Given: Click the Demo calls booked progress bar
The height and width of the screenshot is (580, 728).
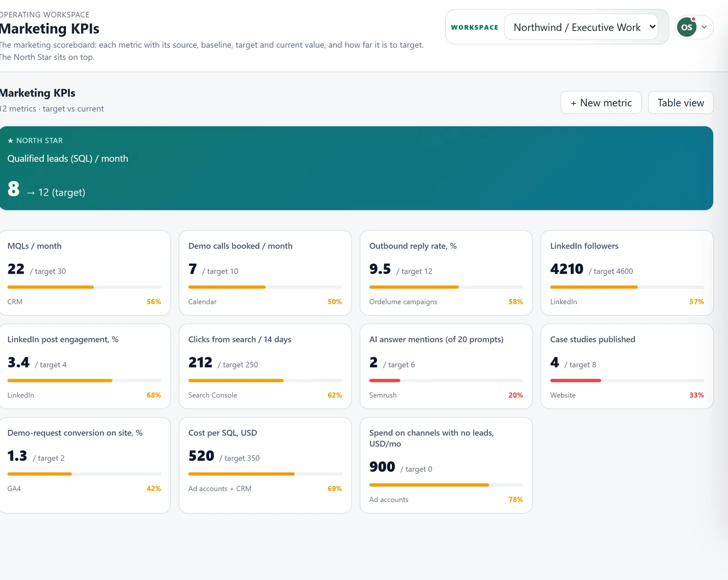Looking at the screenshot, I should click(x=265, y=287).
